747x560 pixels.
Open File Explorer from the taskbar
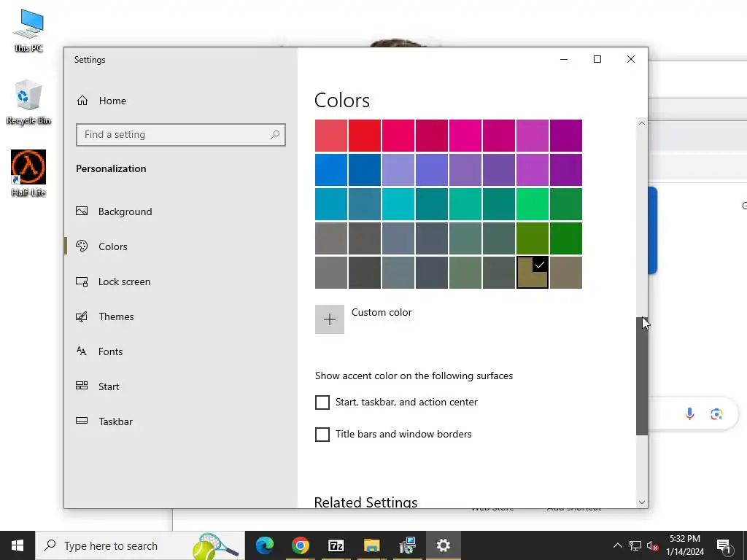[x=371, y=545]
